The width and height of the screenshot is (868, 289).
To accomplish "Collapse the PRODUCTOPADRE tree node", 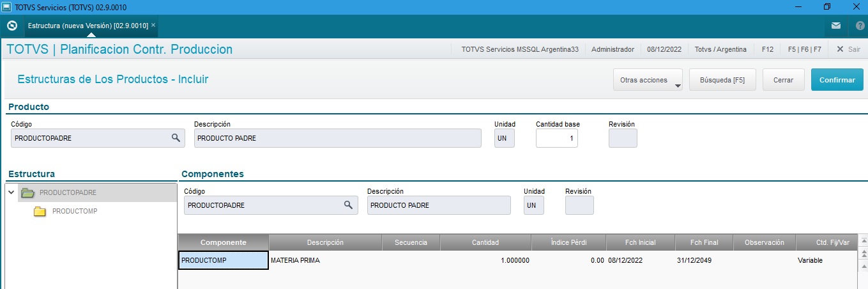I will pos(11,192).
